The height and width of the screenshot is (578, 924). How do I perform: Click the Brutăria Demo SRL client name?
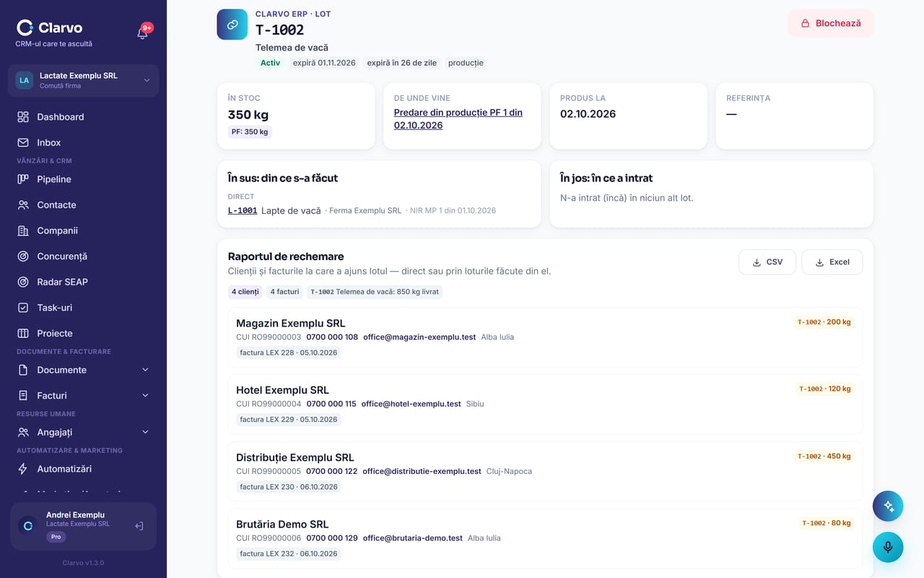(x=282, y=525)
